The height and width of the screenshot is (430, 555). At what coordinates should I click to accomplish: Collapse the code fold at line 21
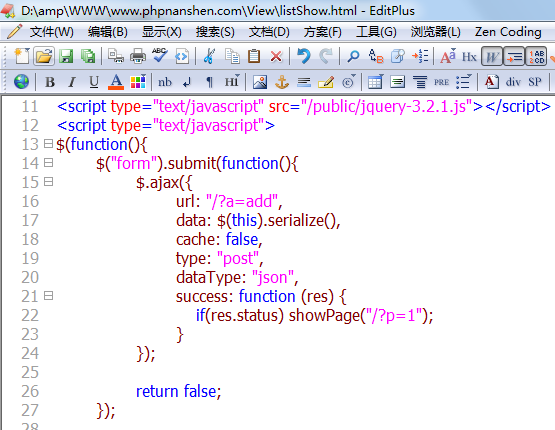click(x=48, y=296)
